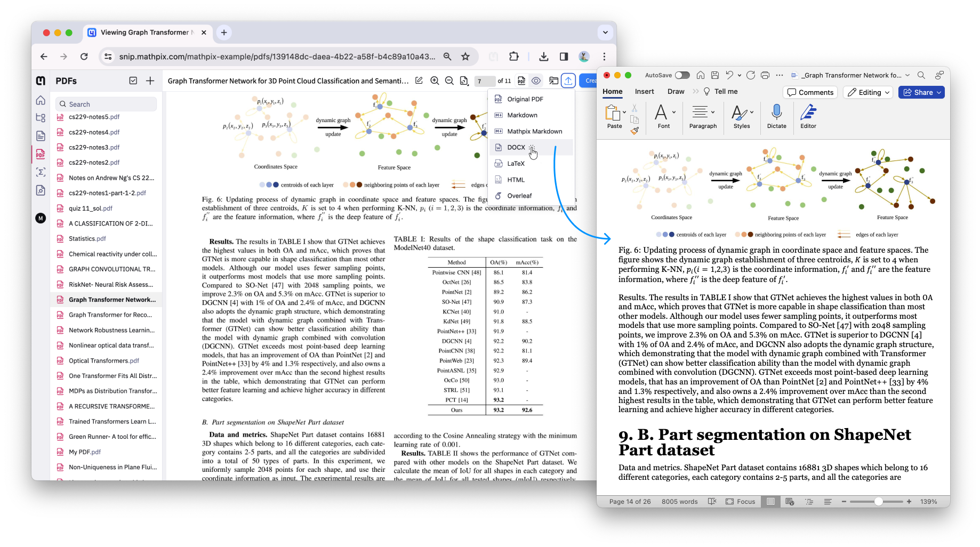This screenshot has height=547, width=980.
Task: Open the PDF section in the sidebar
Action: [41, 154]
